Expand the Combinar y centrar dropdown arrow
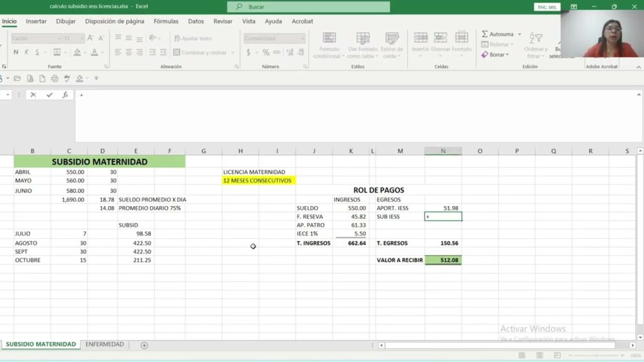 [x=233, y=53]
